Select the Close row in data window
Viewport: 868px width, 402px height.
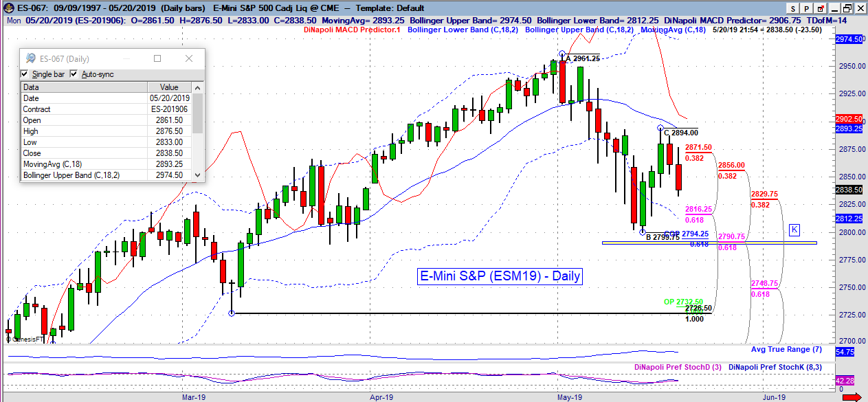click(107, 153)
